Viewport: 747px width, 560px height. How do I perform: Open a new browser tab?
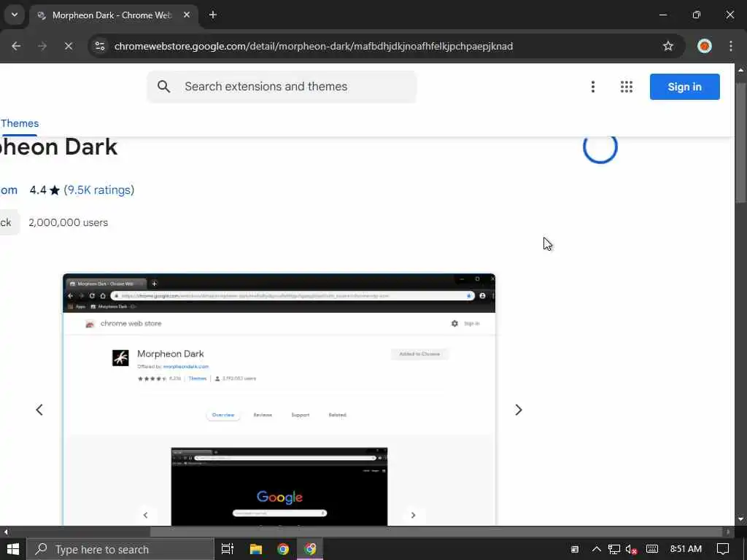[x=213, y=15]
